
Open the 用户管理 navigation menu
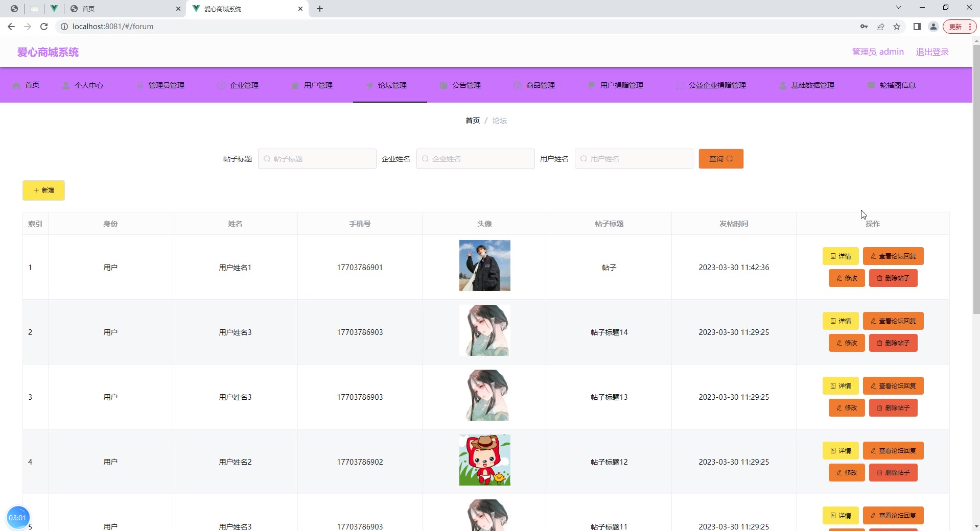coord(312,85)
